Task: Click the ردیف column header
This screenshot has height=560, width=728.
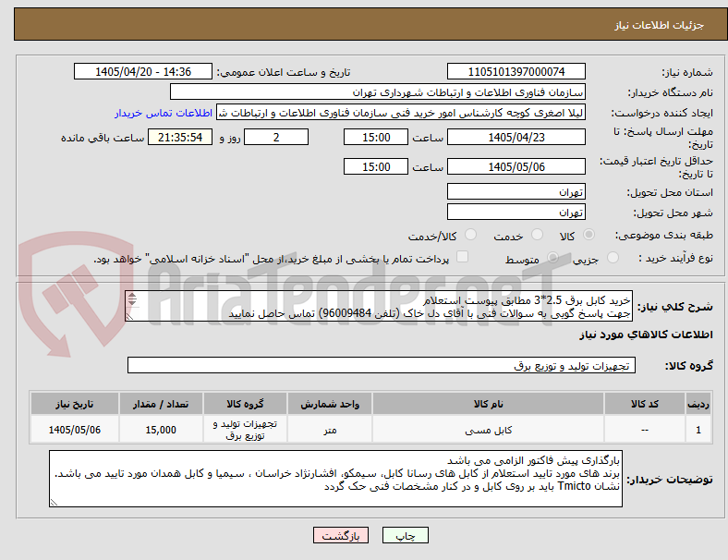Action: pyautogui.click(x=698, y=404)
